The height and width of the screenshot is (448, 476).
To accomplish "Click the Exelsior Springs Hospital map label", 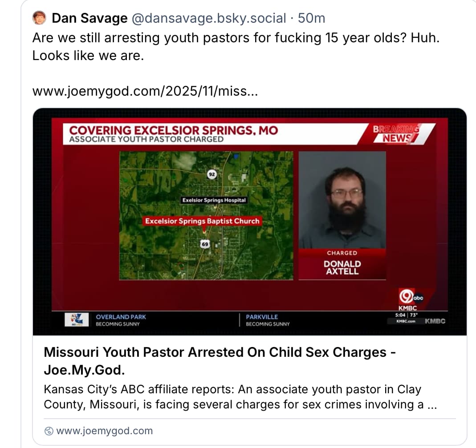I will click(x=214, y=200).
